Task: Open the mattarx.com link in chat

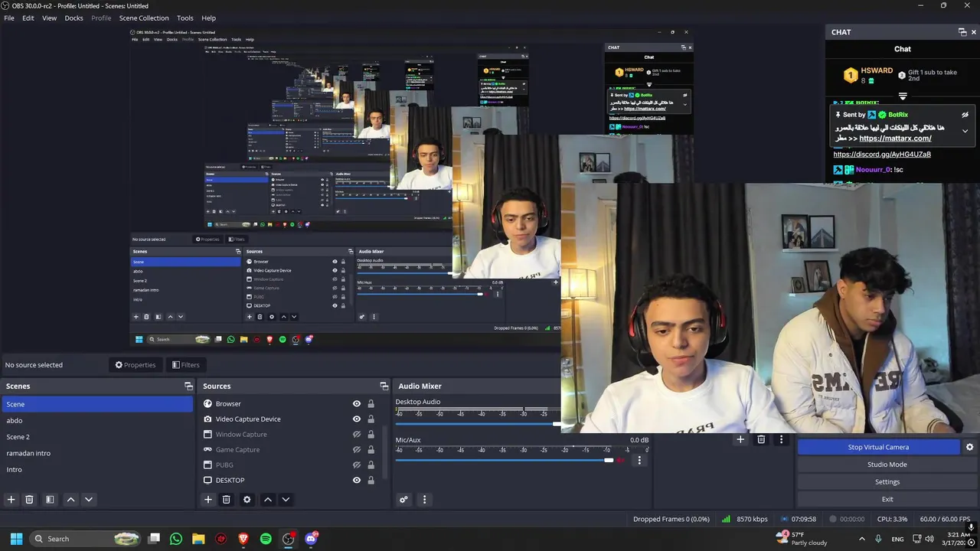Action: (x=895, y=139)
